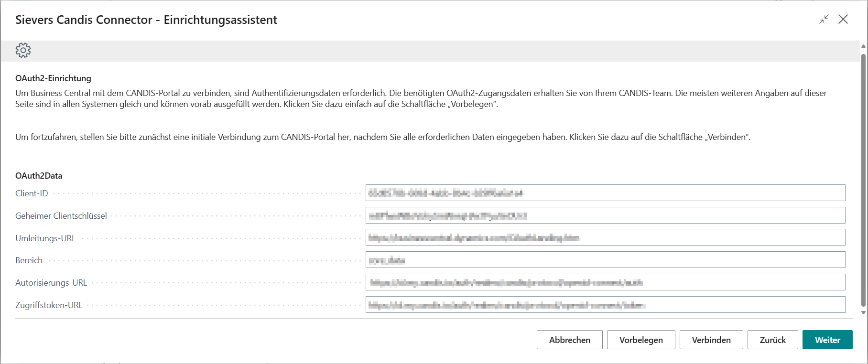Click Vorbelegen to prefill data
The height and width of the screenshot is (364, 868).
point(641,340)
